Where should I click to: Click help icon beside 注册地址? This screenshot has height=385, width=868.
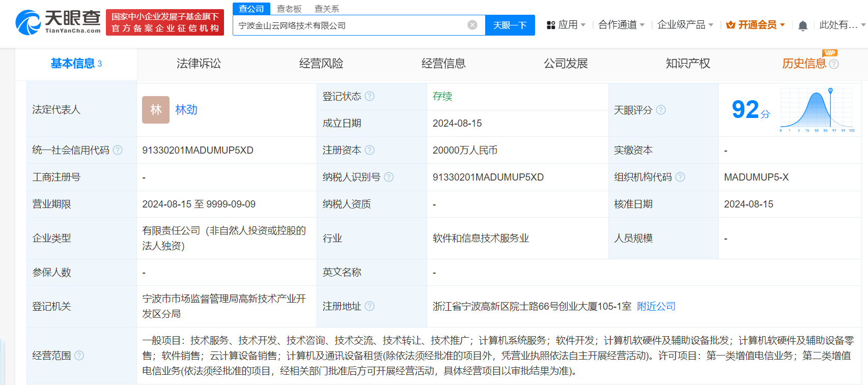(370, 306)
